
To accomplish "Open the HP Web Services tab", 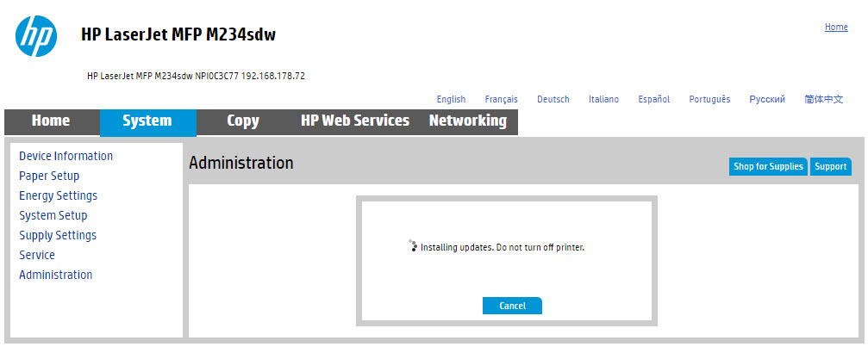I will 355,121.
